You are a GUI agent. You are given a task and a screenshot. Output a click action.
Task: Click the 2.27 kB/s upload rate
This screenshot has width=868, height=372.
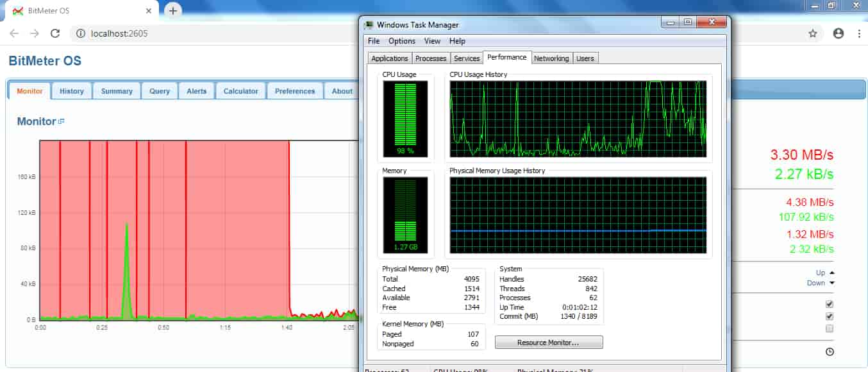pos(804,174)
